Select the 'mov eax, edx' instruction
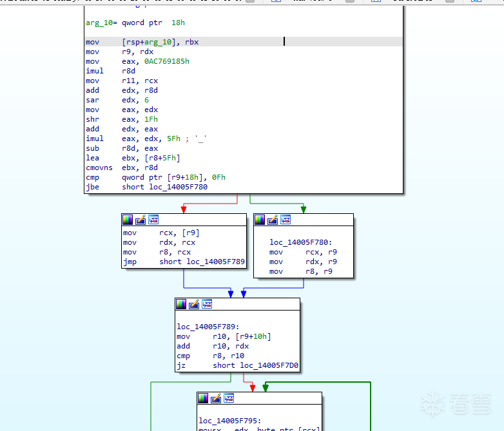Screen dimensions: 504x431 click(122, 110)
